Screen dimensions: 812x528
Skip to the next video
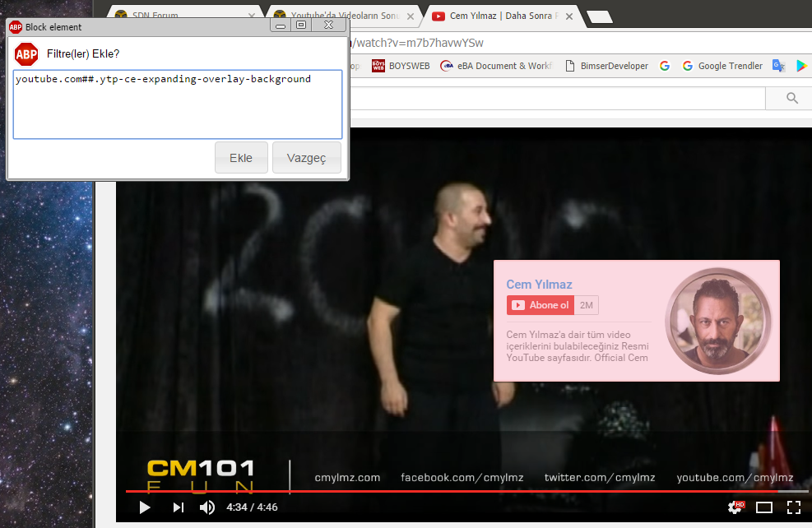pos(179,507)
